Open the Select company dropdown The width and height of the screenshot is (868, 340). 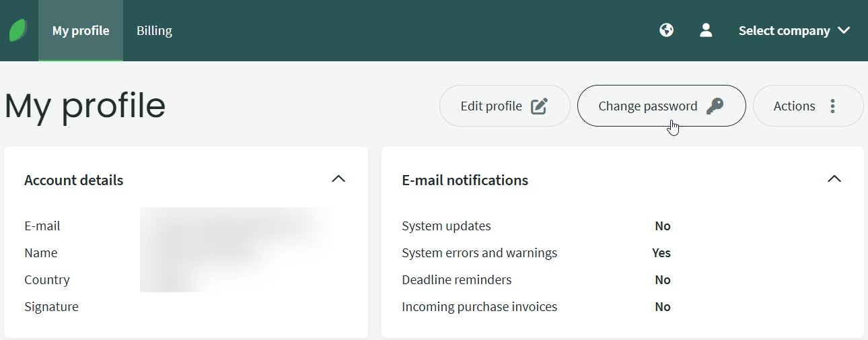794,31
